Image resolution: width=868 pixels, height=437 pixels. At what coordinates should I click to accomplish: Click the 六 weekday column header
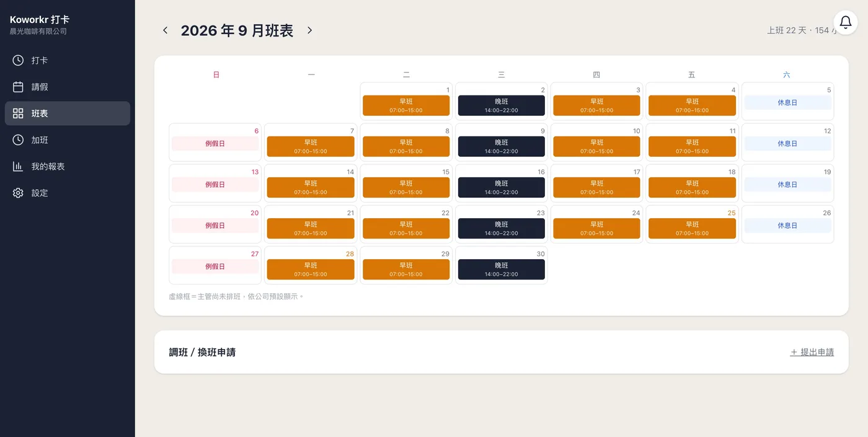coord(787,75)
